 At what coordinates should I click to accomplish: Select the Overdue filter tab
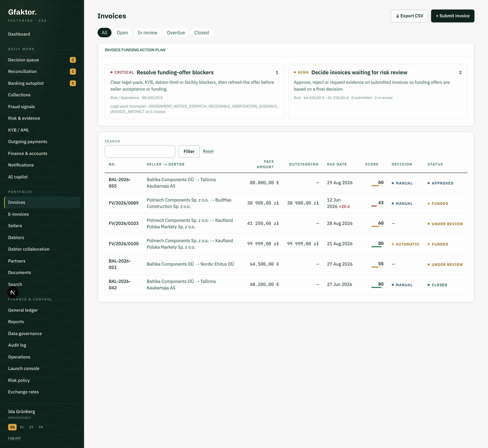click(176, 33)
